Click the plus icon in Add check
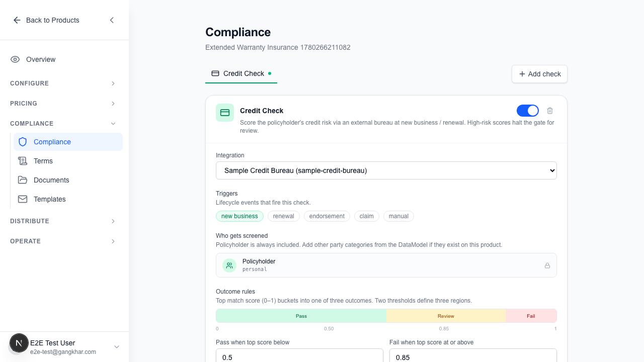Screen dimensions: 644x362 522,74
